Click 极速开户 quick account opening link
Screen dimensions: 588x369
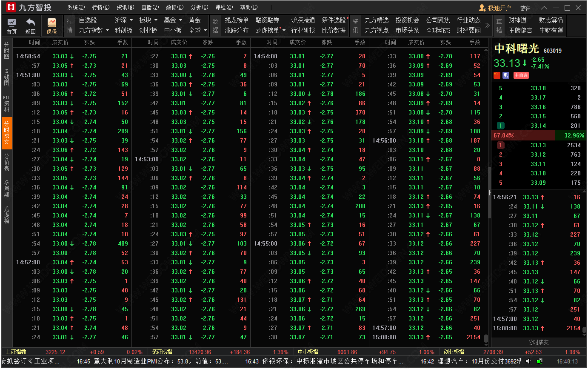click(500, 8)
